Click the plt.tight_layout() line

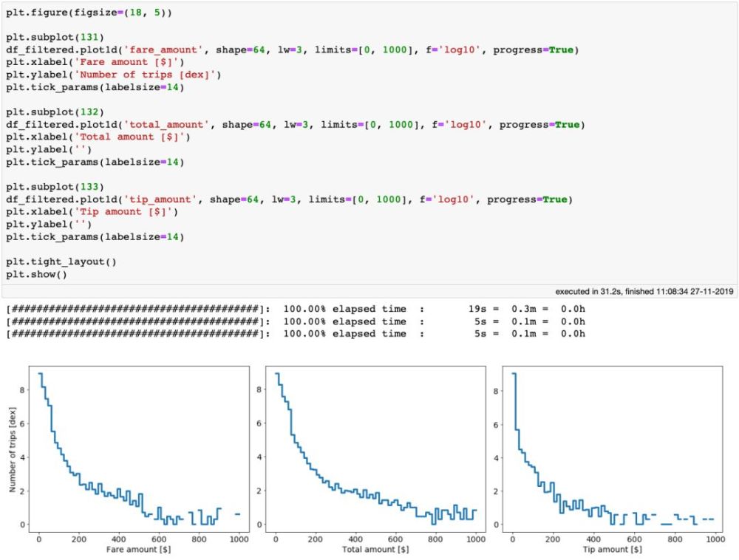(61, 262)
